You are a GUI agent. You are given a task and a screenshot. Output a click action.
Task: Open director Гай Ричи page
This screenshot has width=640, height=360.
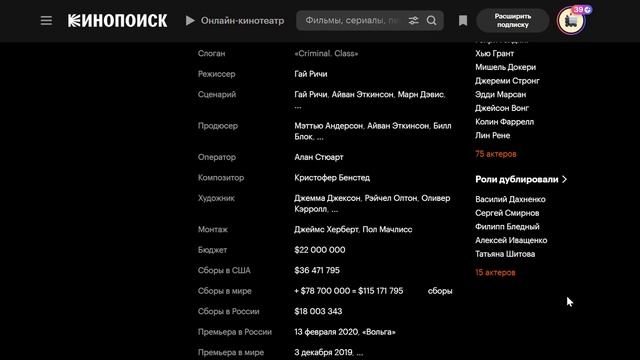(311, 74)
